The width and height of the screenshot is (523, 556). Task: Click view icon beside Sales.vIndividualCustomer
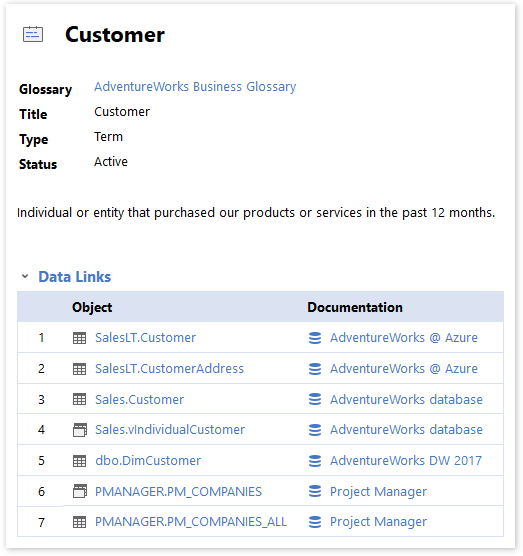pos(79,430)
